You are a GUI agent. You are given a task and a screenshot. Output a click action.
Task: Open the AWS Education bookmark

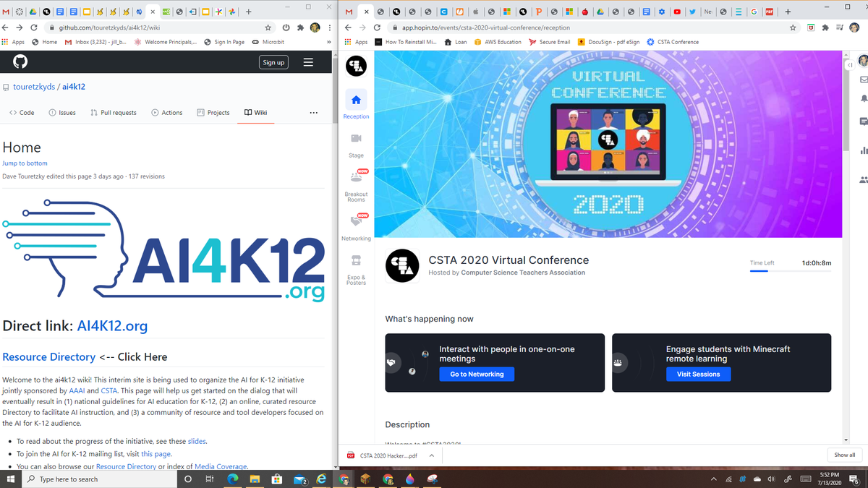click(498, 42)
